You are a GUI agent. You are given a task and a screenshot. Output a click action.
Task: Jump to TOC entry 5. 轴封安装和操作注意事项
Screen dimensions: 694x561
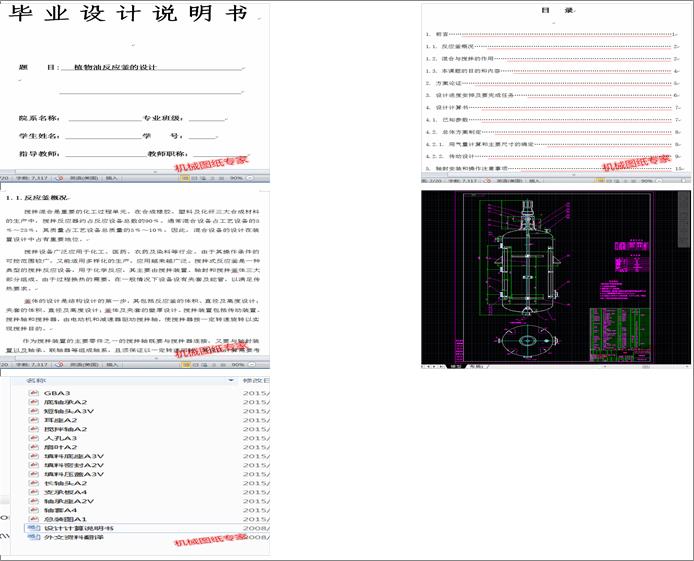pos(552,169)
